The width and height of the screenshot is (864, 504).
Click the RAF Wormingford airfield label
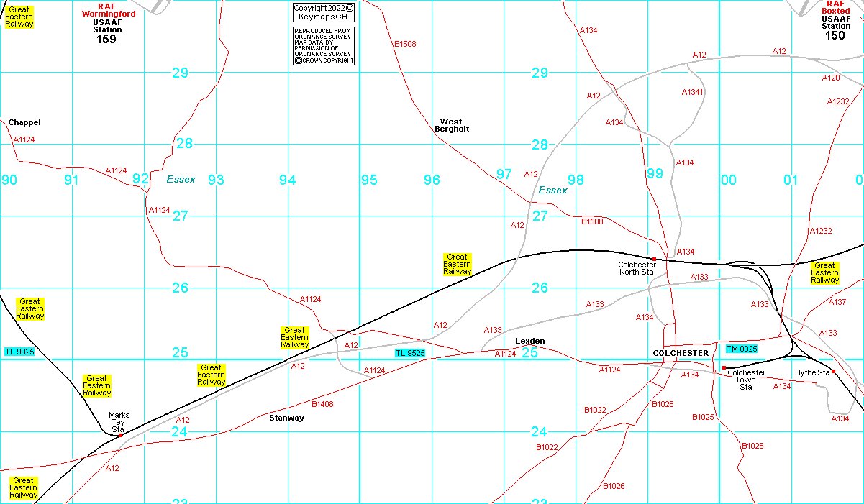click(106, 10)
